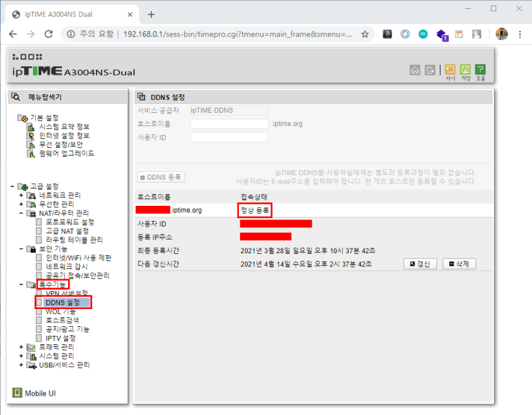The width and height of the screenshot is (532, 415).
Task: Bookmark this page with star icon
Action: [x=365, y=34]
